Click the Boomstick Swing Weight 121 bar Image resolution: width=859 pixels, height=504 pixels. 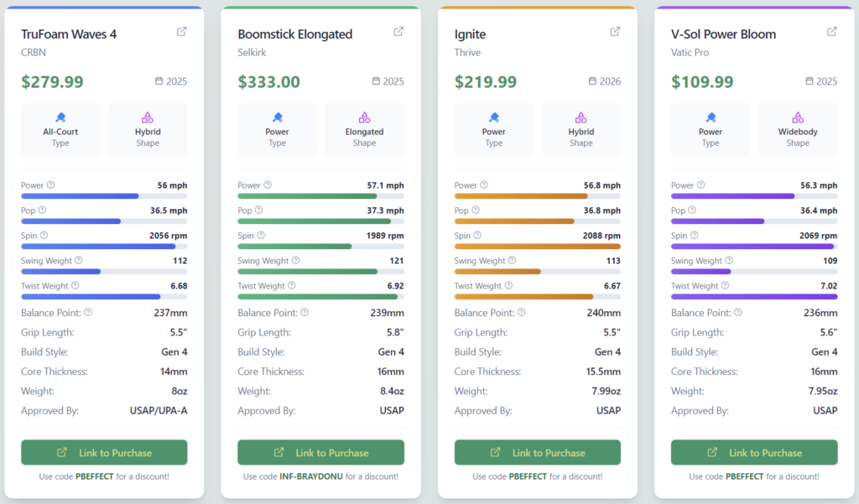point(320,272)
